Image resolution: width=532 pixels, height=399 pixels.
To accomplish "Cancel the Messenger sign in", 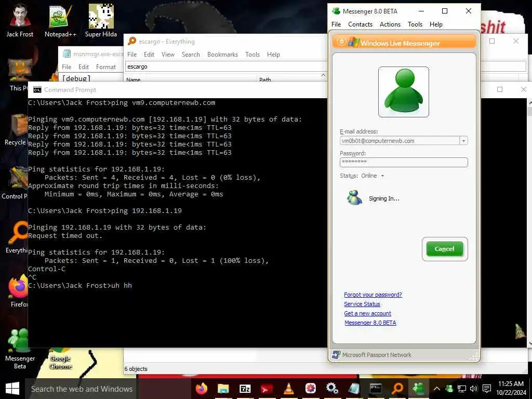I will [445, 249].
